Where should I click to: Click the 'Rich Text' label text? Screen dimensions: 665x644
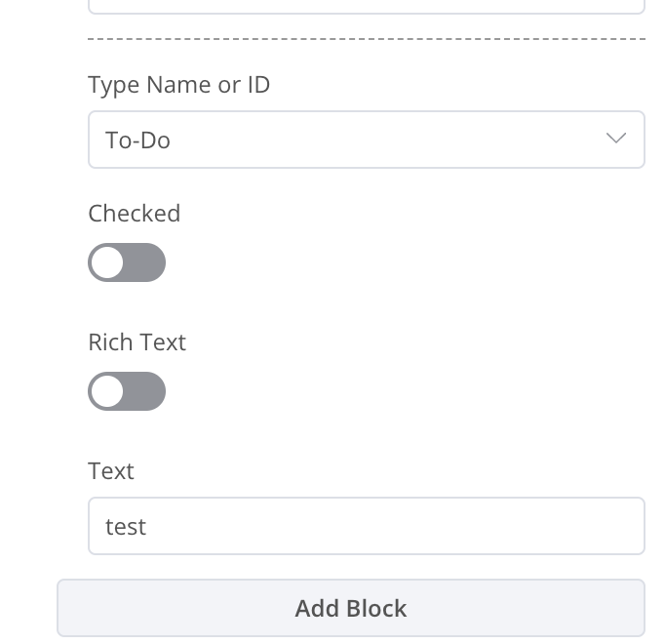coord(137,342)
